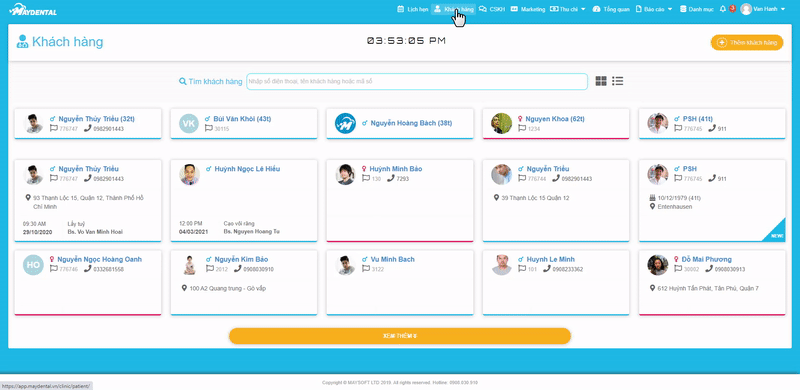Screen dimensions: 800x390
Task: Go to the Marketing menu
Action: point(528,9)
